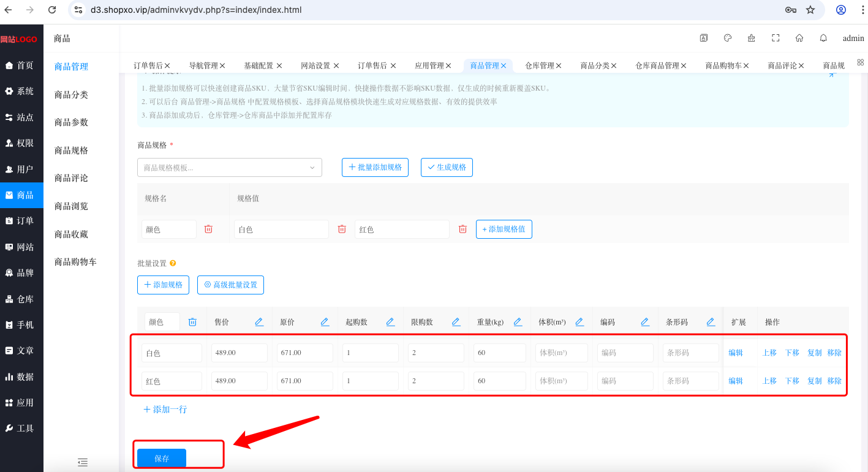Click edit pencil icon next to 体积(m³) header
The width and height of the screenshot is (868, 472).
click(x=579, y=322)
